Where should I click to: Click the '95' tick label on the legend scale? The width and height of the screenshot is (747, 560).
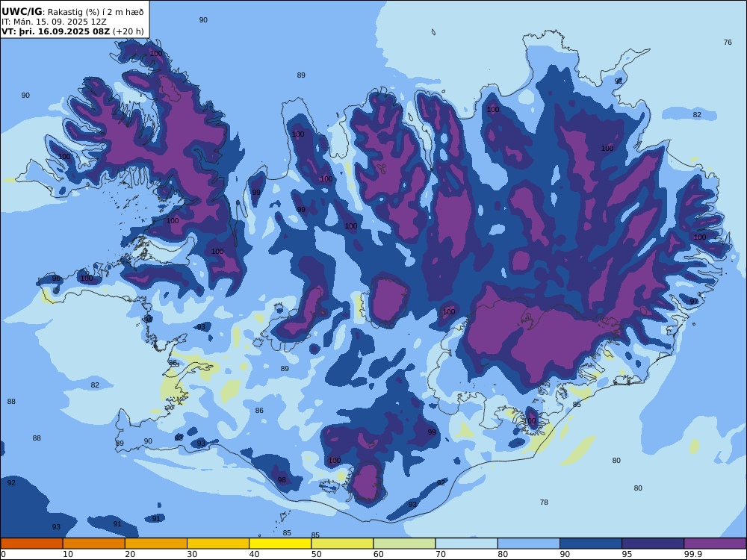click(x=627, y=554)
